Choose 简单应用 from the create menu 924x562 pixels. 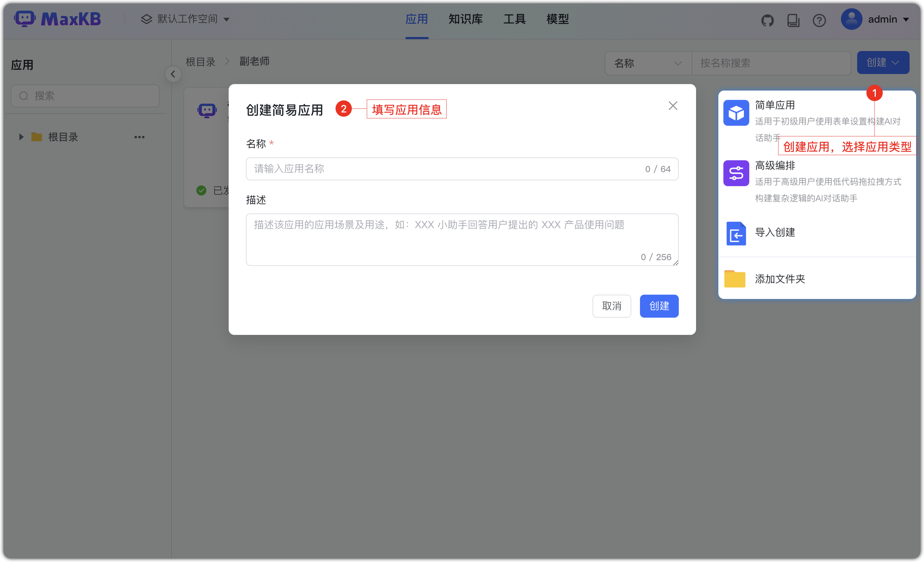pos(816,121)
